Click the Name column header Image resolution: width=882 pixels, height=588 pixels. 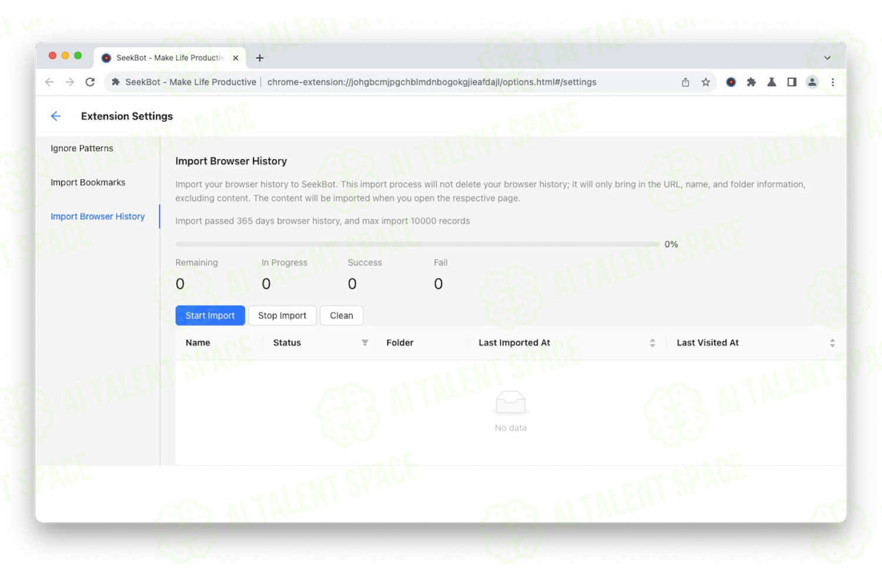tap(198, 343)
